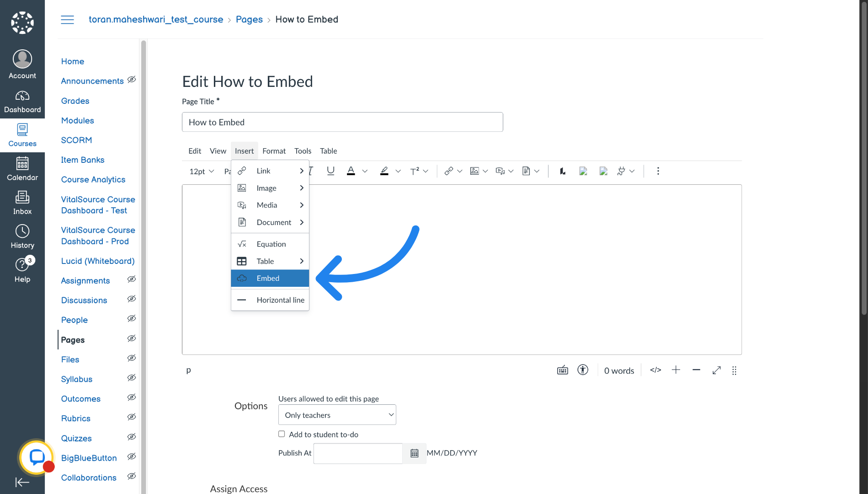Open the History tray
Viewport: 868px width, 494px height.
22,237
